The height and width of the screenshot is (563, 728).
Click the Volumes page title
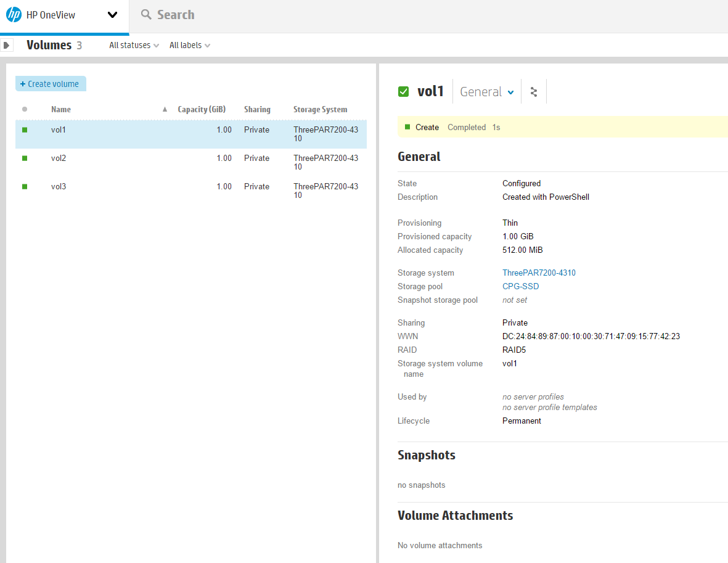click(49, 45)
